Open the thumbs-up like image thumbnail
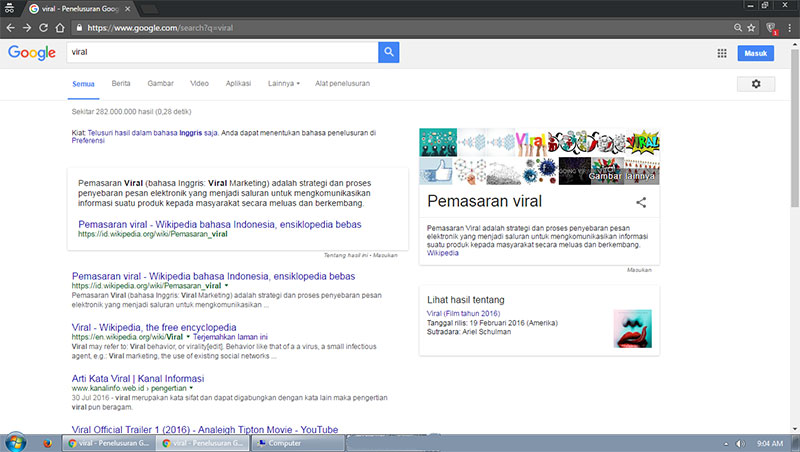The width and height of the screenshot is (800, 452). pos(438,171)
